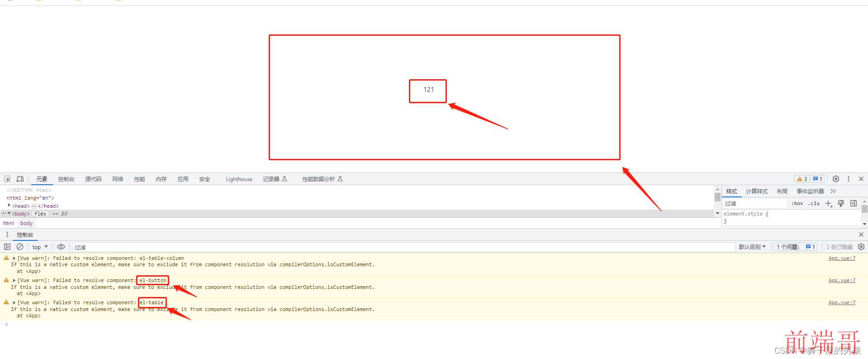The width and height of the screenshot is (868, 359).
Task: Select body in the breadcrumb bar
Action: pos(26,223)
